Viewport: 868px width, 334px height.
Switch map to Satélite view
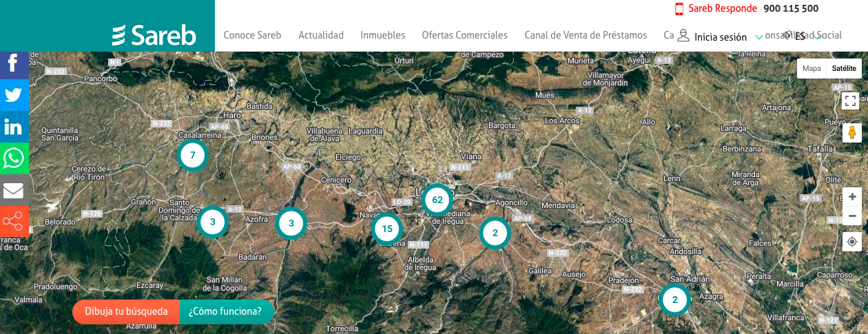point(844,68)
